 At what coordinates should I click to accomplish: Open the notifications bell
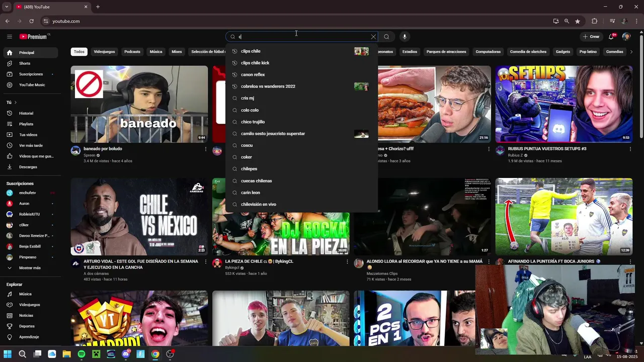pyautogui.click(x=612, y=37)
